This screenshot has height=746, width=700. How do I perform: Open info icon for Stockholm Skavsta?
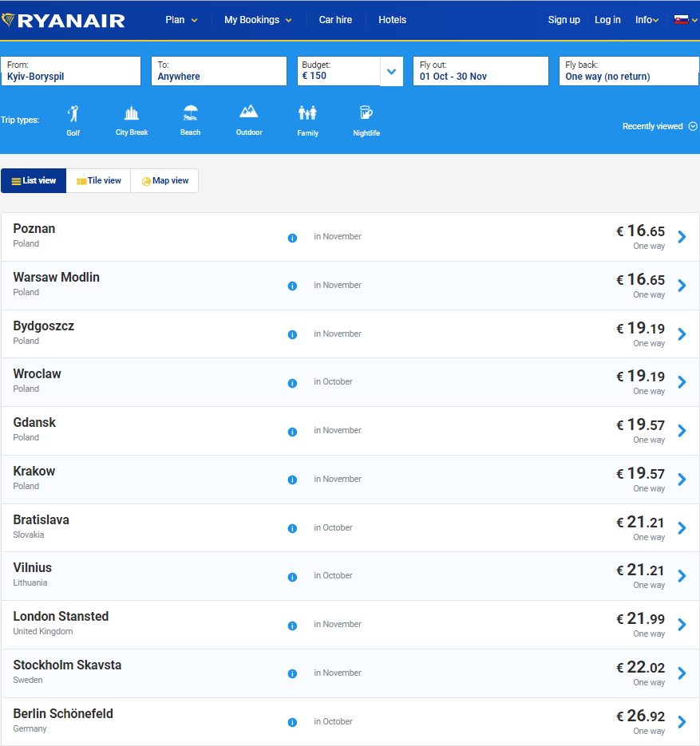(x=293, y=673)
